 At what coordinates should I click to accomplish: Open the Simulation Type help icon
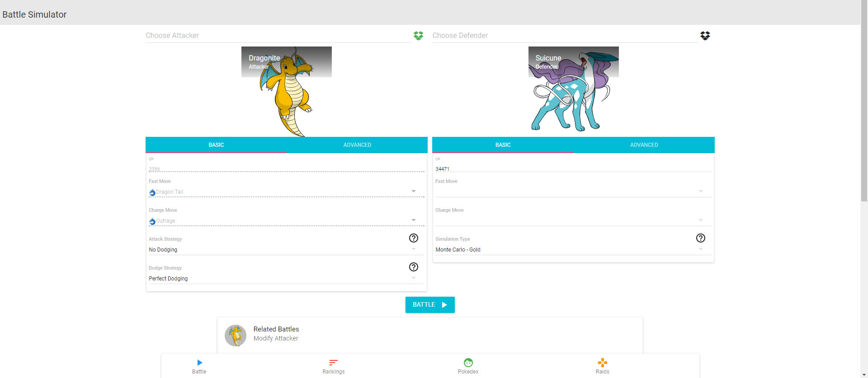[700, 238]
